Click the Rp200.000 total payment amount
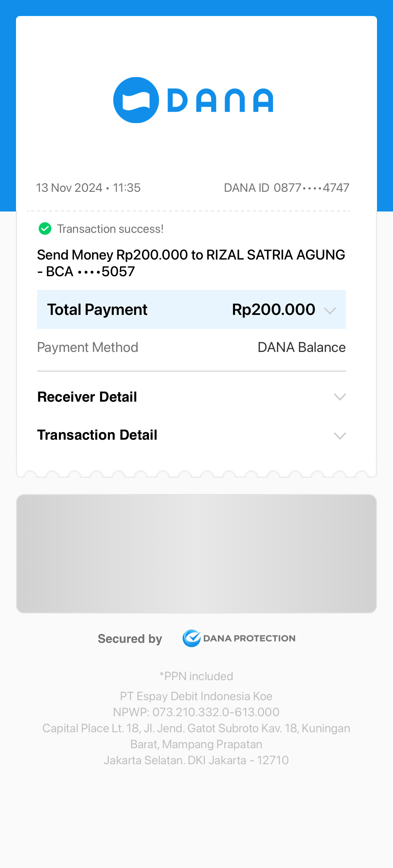 point(273,310)
